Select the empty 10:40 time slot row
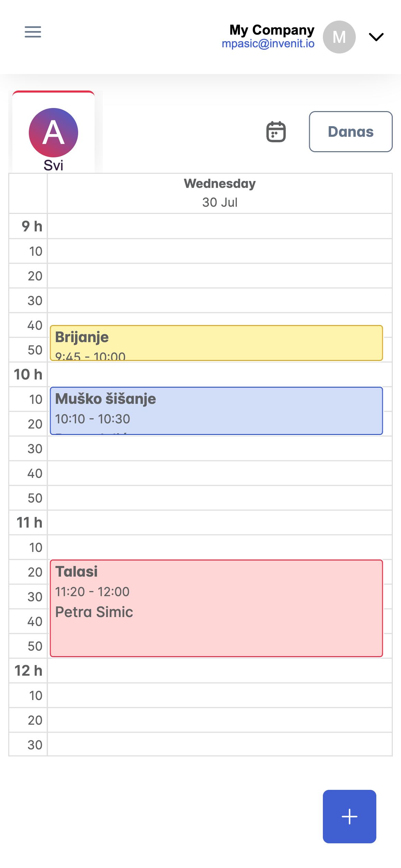The image size is (401, 868). pyautogui.click(x=220, y=473)
